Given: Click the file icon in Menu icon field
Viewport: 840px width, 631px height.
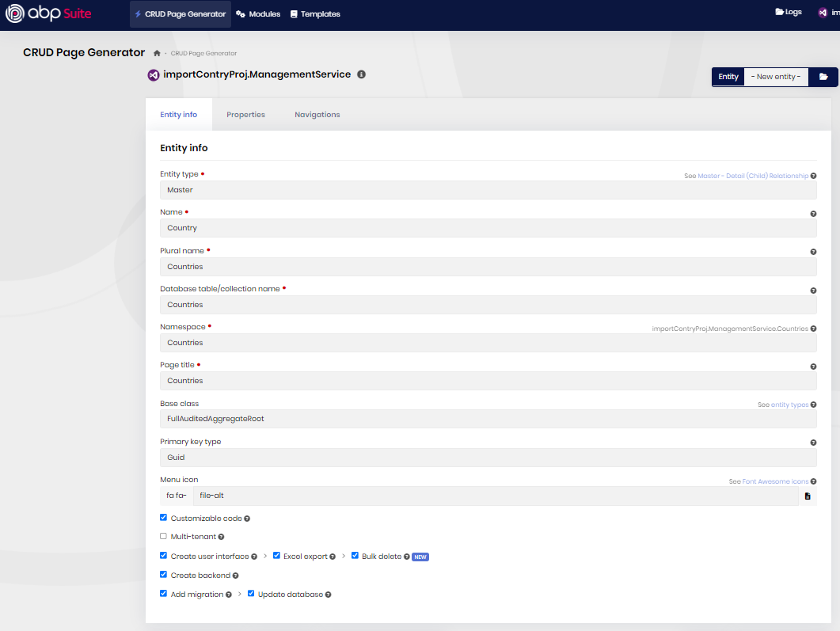Looking at the screenshot, I should (808, 496).
